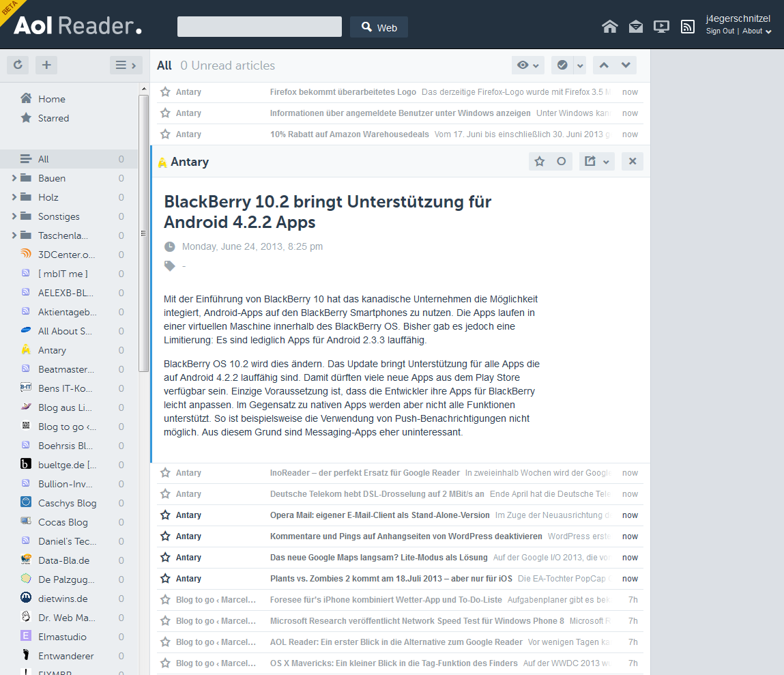Go to next article with down arrow
The height and width of the screenshot is (675, 784).
tap(626, 65)
